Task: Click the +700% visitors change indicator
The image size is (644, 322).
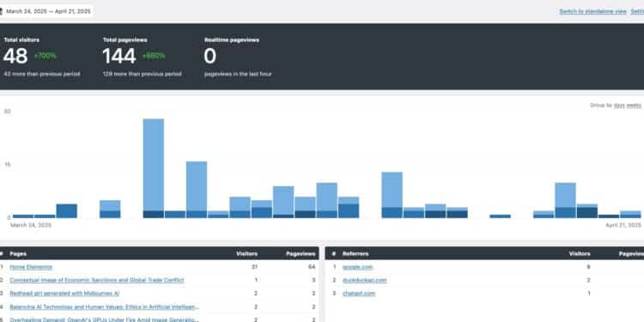Action: (46, 56)
